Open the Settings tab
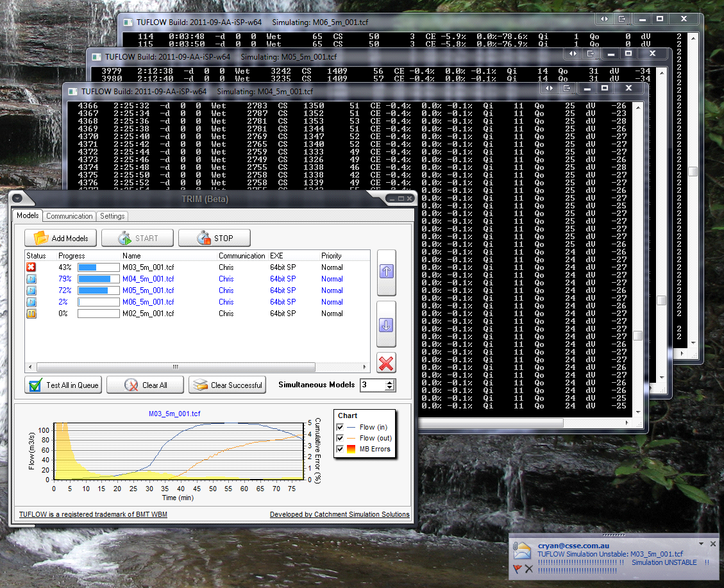 coord(112,216)
